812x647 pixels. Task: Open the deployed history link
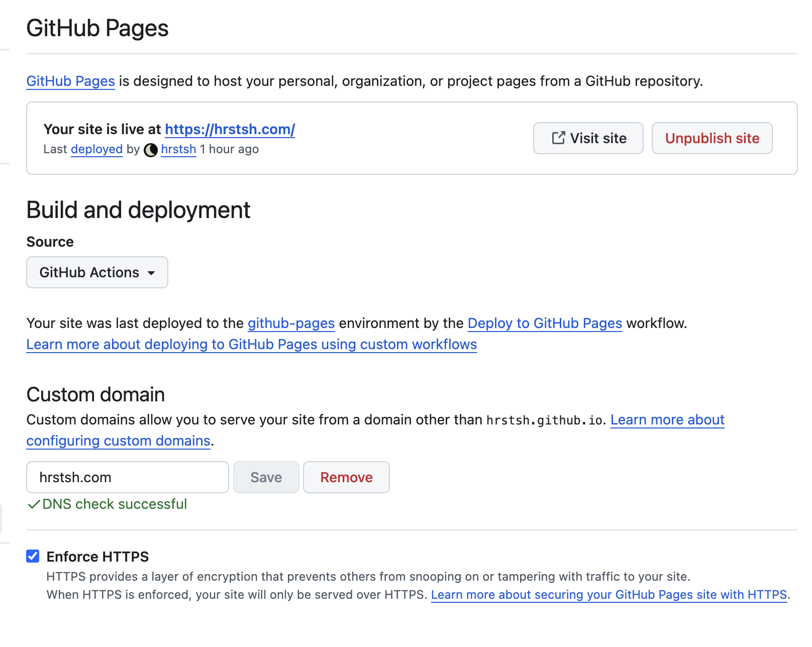pos(96,149)
